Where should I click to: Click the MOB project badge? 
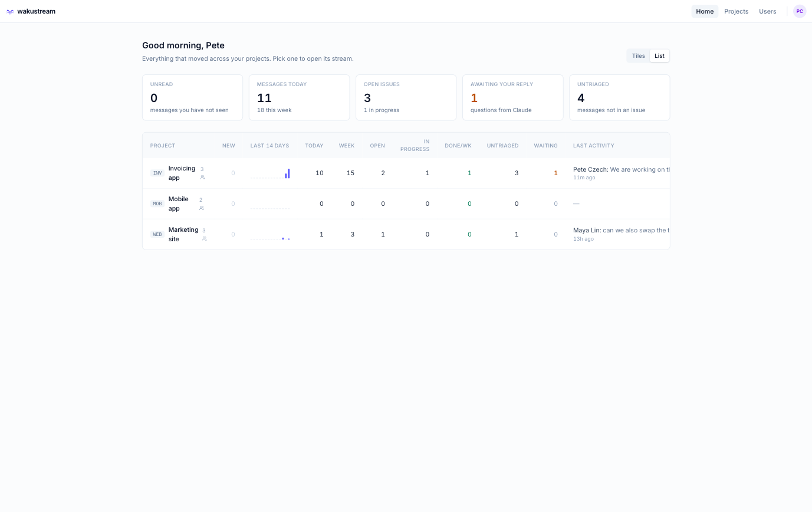(x=157, y=204)
